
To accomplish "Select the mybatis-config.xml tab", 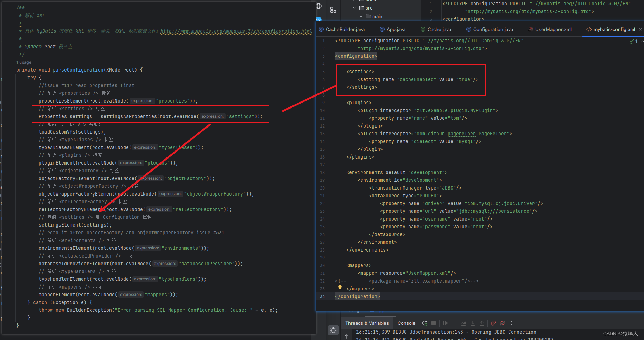I will [x=611, y=29].
